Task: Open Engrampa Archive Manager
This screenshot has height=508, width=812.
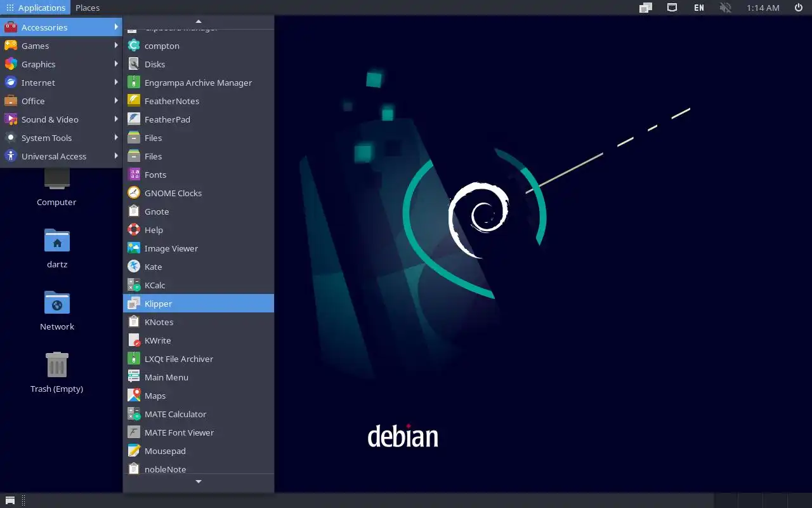Action: click(x=199, y=83)
